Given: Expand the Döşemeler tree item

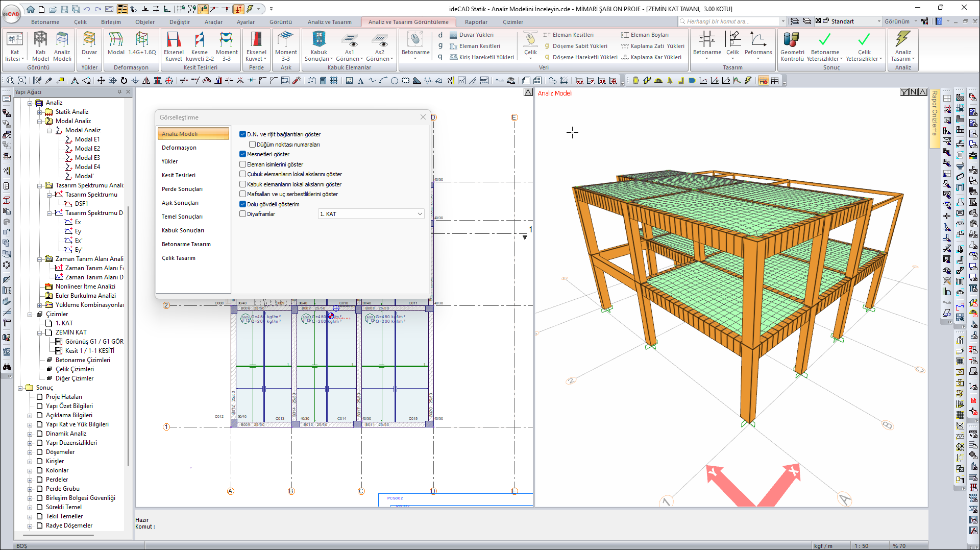Looking at the screenshot, I should pyautogui.click(x=30, y=452).
